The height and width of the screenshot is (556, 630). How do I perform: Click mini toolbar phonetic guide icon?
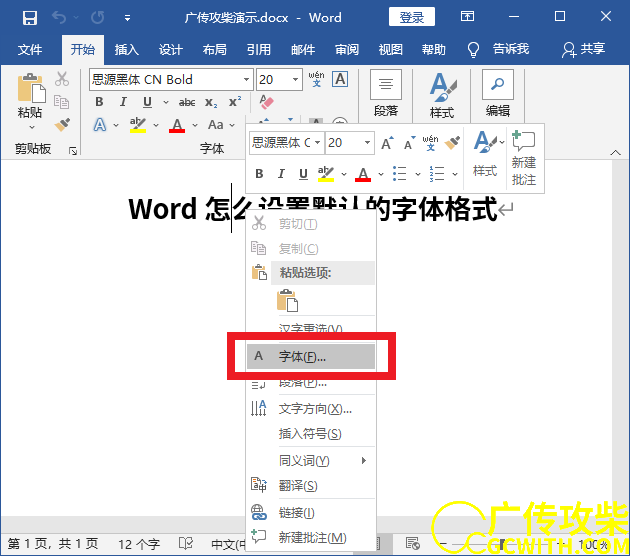pos(430,143)
